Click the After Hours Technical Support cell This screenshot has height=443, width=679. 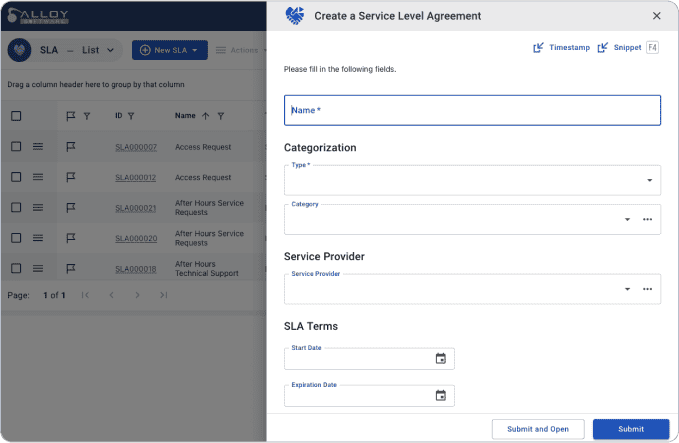(207, 268)
